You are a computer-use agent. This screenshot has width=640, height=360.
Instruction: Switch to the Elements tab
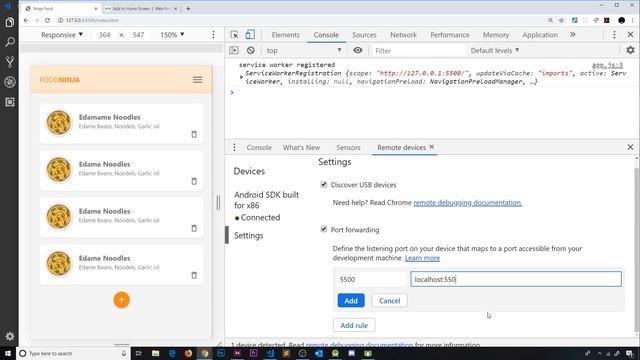pyautogui.click(x=285, y=35)
